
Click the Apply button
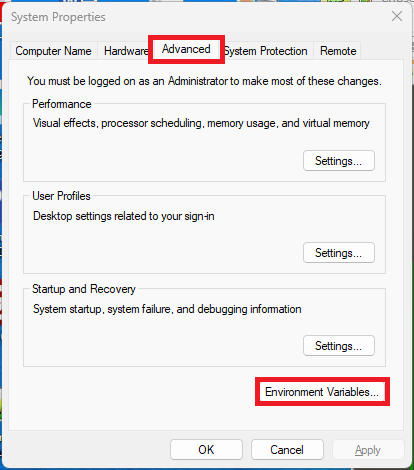coord(368,450)
